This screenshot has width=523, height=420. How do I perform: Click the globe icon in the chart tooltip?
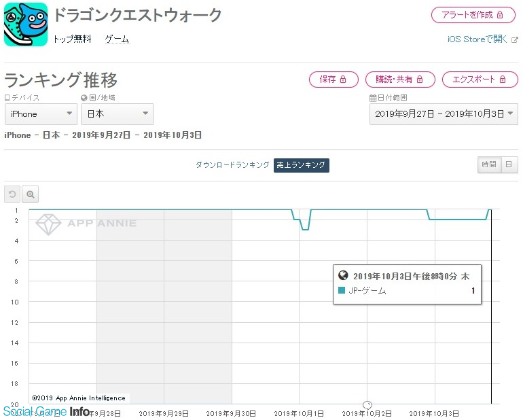tap(343, 276)
